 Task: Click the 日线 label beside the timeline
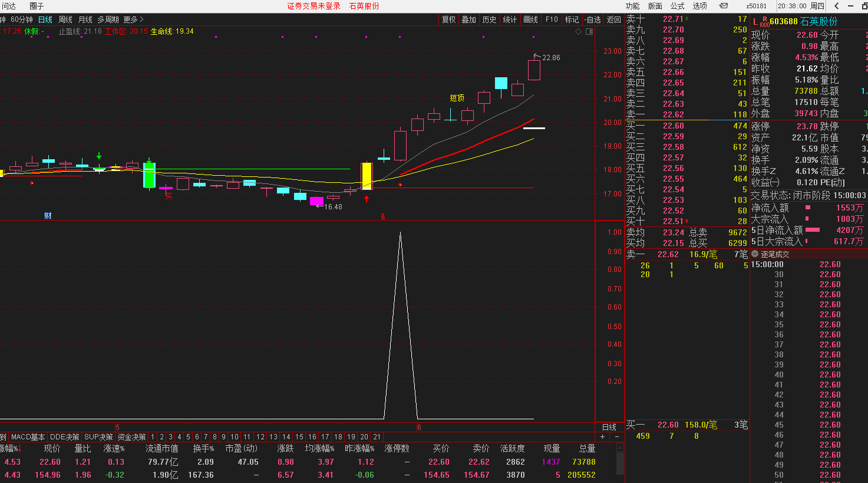(x=609, y=427)
